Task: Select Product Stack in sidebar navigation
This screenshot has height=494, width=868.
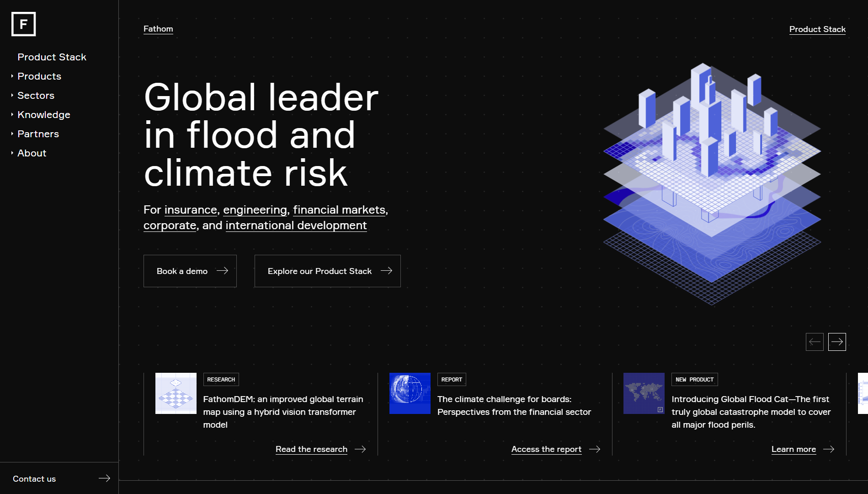Action: point(52,57)
